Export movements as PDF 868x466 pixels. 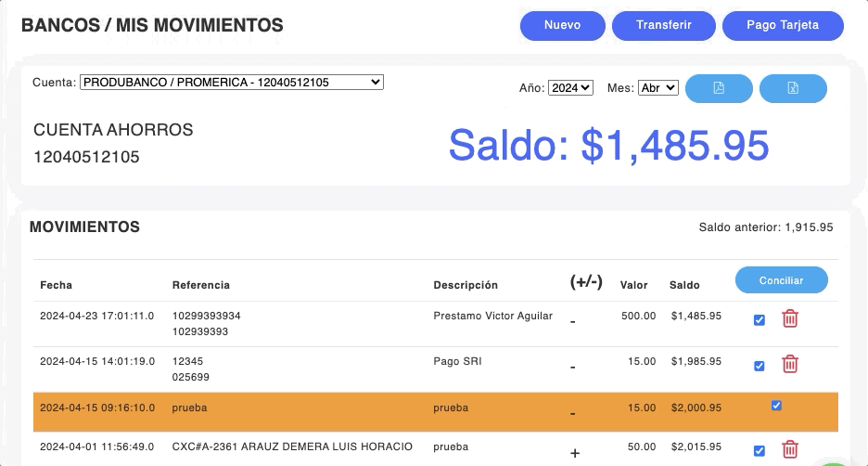(x=719, y=88)
